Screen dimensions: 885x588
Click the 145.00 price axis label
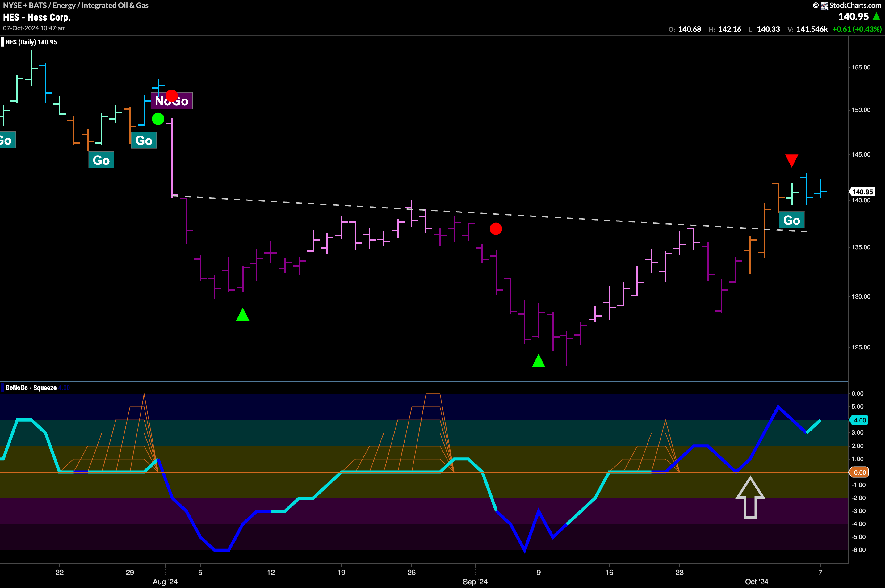(861, 154)
